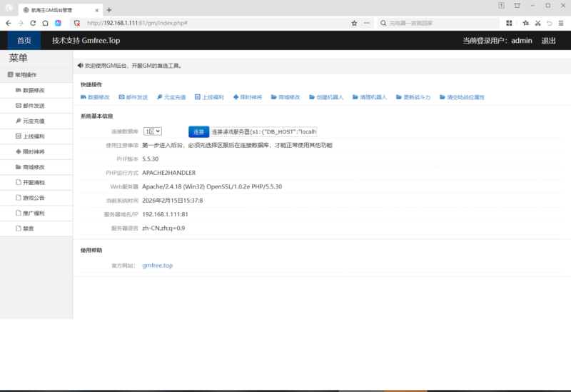This screenshot has width=571, height=392.
Task: Open 元宝充值 in the sidebar menu
Action: [x=36, y=121]
